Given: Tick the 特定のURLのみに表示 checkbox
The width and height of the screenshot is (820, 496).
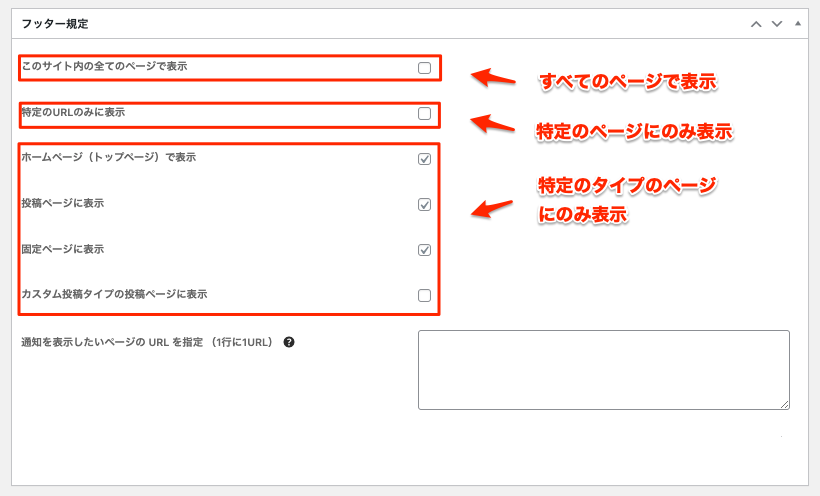Looking at the screenshot, I should pyautogui.click(x=424, y=114).
